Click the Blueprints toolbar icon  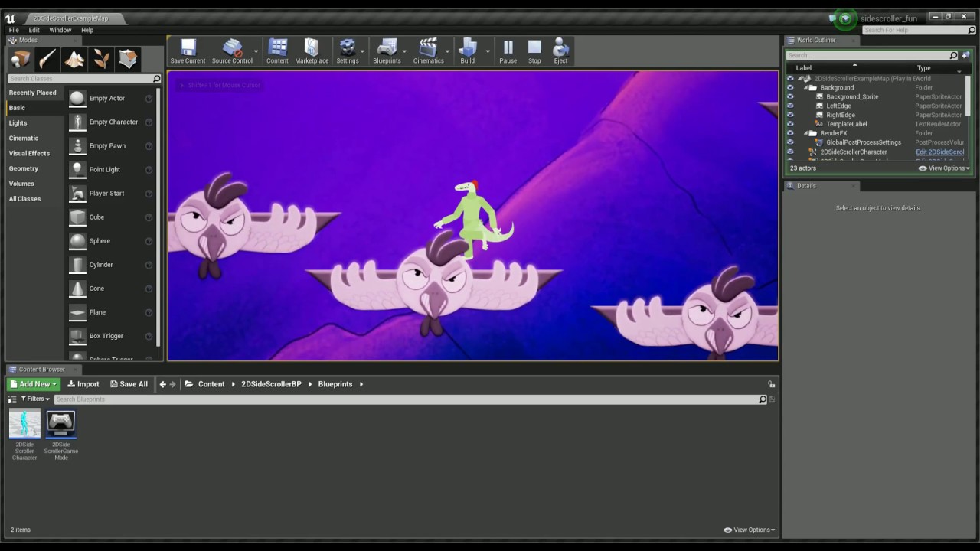(x=387, y=51)
